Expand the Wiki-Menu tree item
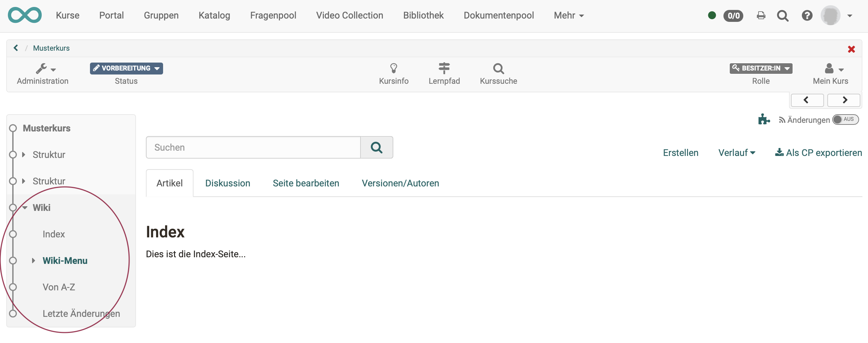 [33, 260]
